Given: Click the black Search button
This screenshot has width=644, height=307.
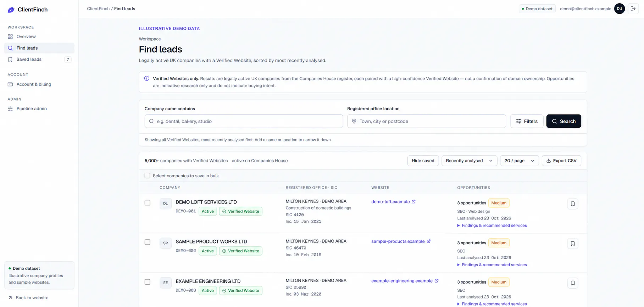Looking at the screenshot, I should (563, 121).
